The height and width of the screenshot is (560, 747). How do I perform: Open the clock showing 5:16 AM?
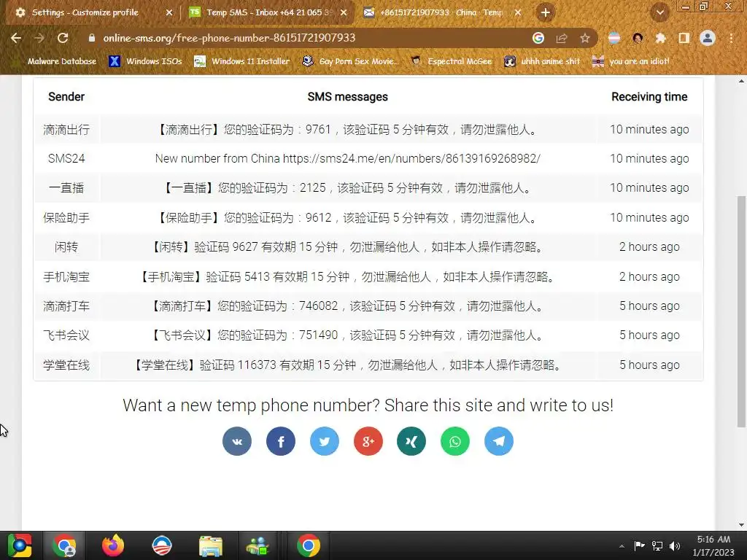pos(713,545)
